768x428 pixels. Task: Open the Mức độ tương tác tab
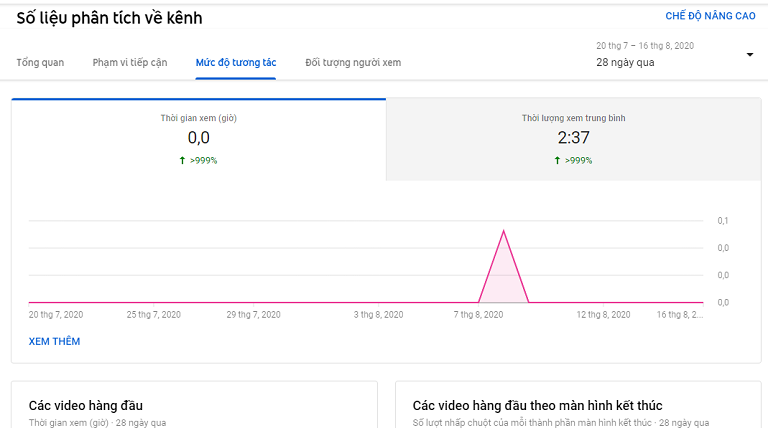click(236, 63)
